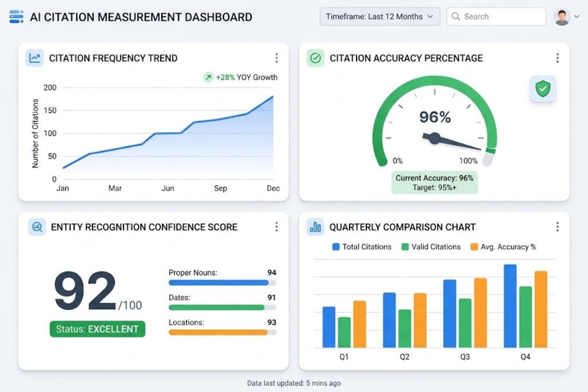Viewport: 588px width, 392px height.
Task: Click the Q1 axis label
Action: pos(344,357)
